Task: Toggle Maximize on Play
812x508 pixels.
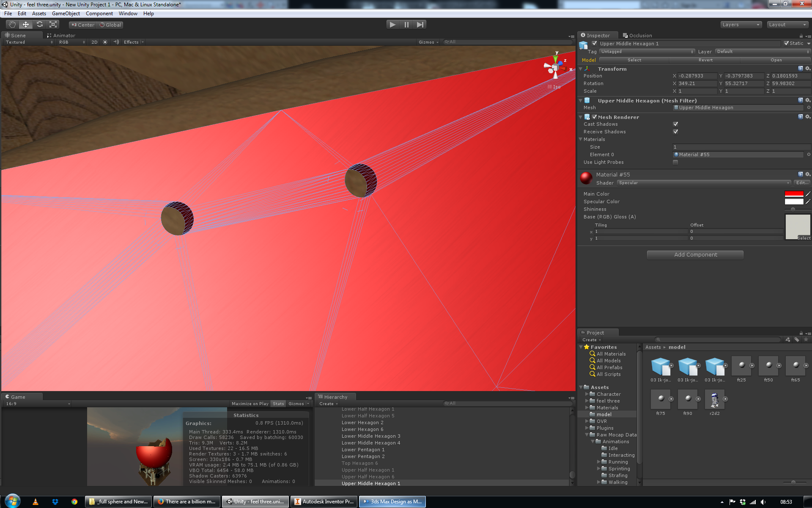Action: pyautogui.click(x=250, y=404)
